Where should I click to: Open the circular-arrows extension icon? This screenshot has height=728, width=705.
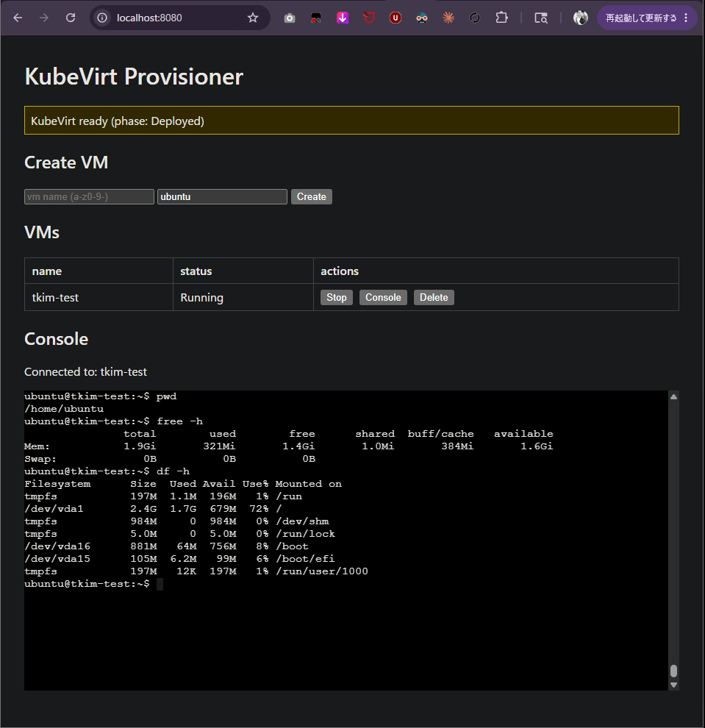pyautogui.click(x=475, y=18)
